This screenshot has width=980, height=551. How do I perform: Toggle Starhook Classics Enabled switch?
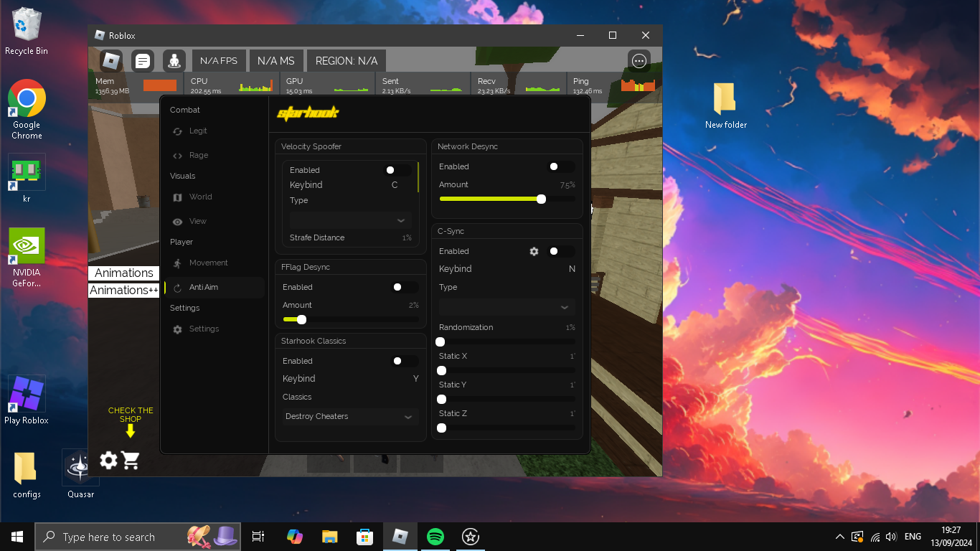coord(405,361)
